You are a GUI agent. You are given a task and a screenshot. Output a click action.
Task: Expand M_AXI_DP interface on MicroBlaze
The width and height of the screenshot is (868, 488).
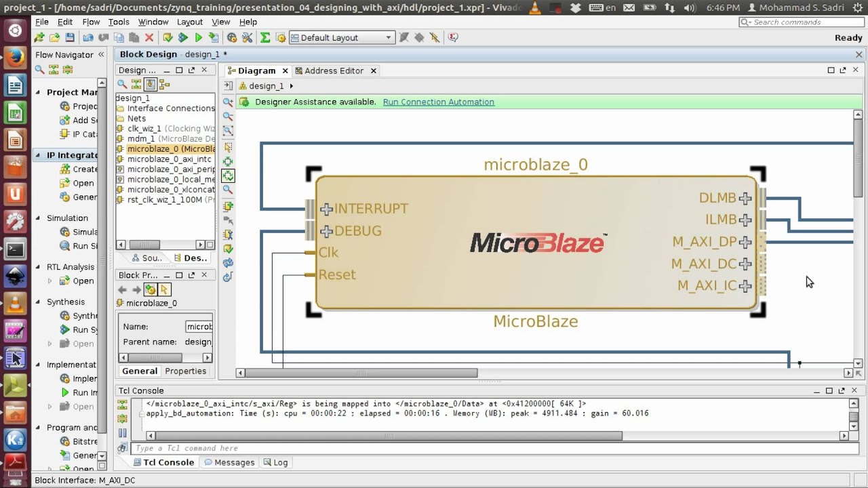point(745,242)
